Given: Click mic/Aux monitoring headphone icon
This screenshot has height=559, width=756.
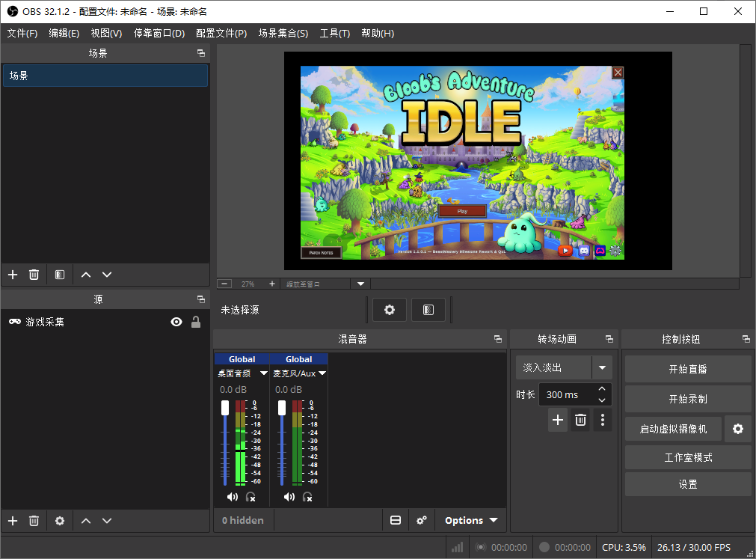Looking at the screenshot, I should pyautogui.click(x=307, y=497).
